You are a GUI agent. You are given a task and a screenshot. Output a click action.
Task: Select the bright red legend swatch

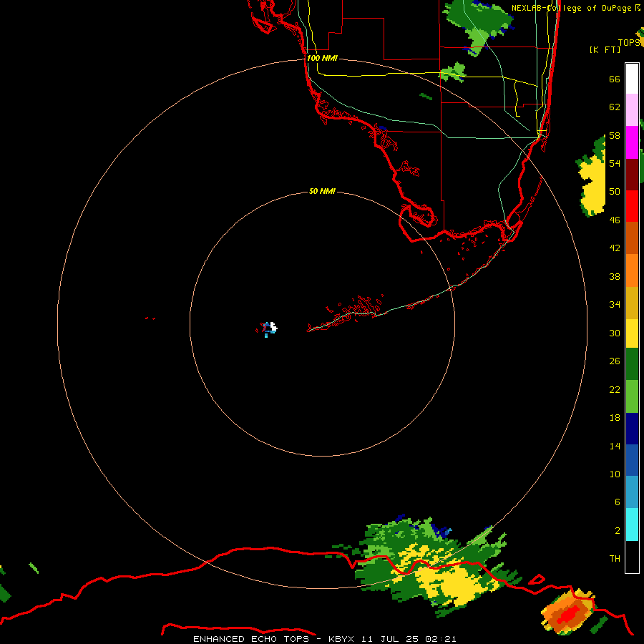coord(632,206)
